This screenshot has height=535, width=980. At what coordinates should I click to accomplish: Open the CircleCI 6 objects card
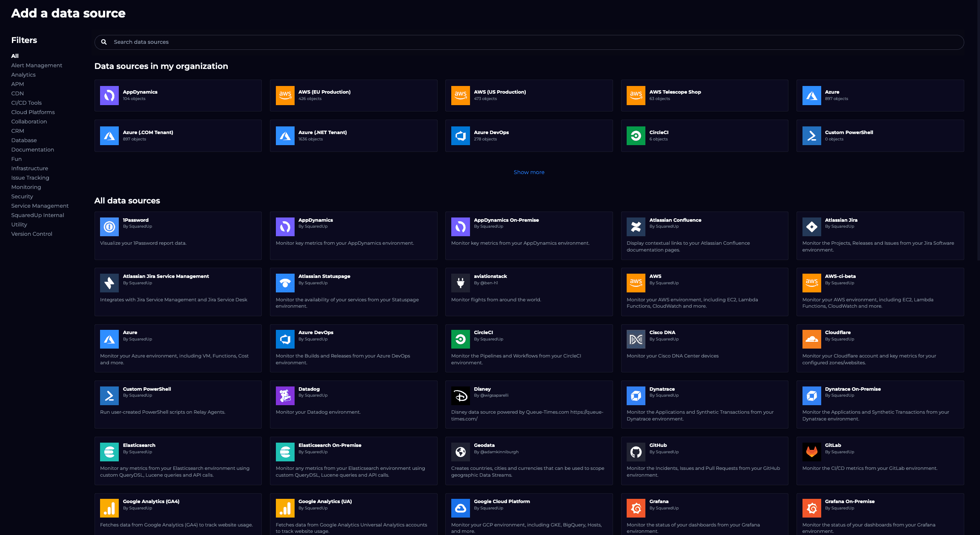705,136
